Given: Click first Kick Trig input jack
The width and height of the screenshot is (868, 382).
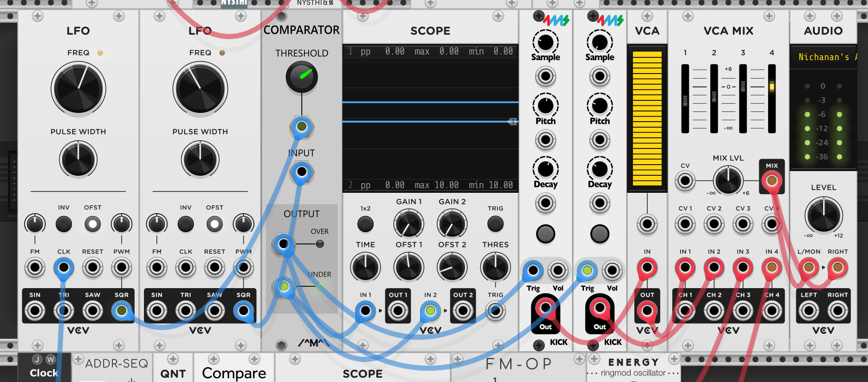Looking at the screenshot, I should [533, 271].
